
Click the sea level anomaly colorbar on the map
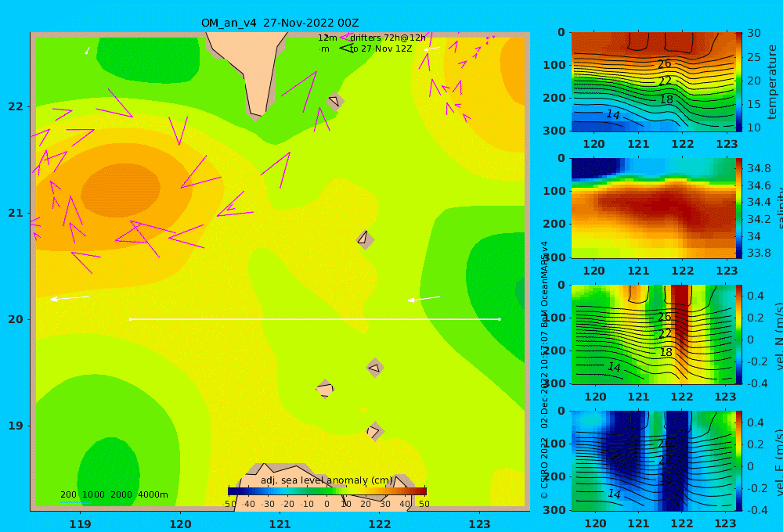click(x=327, y=491)
